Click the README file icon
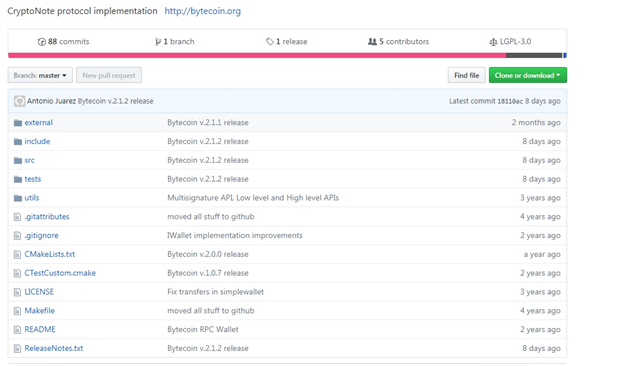 click(17, 330)
